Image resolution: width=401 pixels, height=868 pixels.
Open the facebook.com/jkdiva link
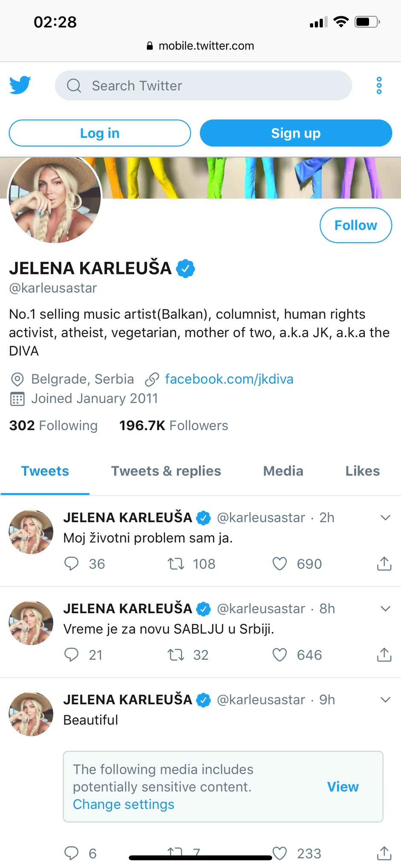pyautogui.click(x=229, y=379)
